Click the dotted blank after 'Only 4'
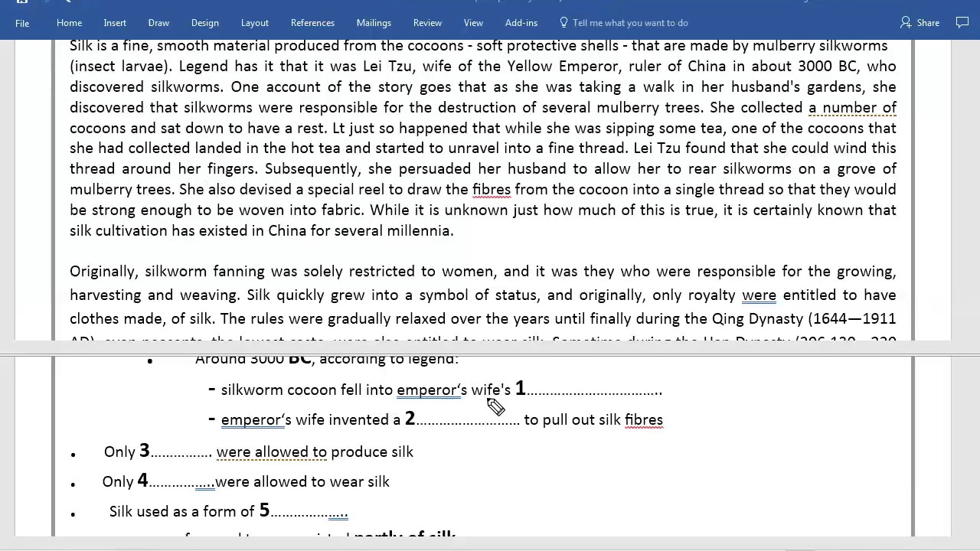 coord(181,483)
